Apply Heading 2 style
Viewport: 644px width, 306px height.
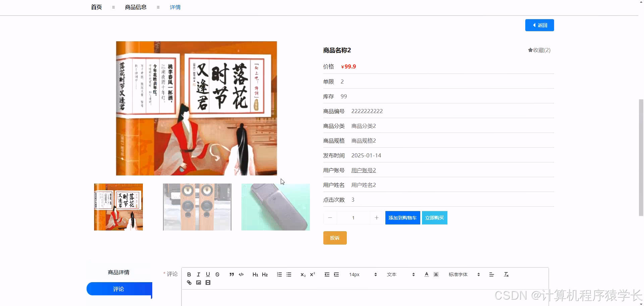(265, 274)
